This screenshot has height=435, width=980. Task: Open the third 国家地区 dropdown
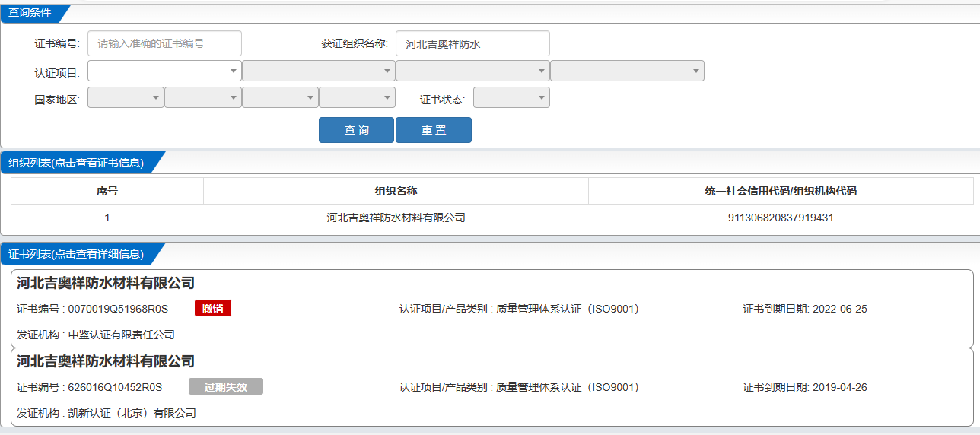pos(280,97)
